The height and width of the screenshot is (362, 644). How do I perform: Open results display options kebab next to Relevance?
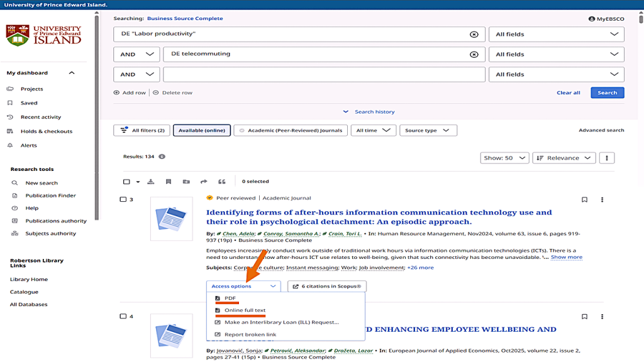(x=606, y=158)
